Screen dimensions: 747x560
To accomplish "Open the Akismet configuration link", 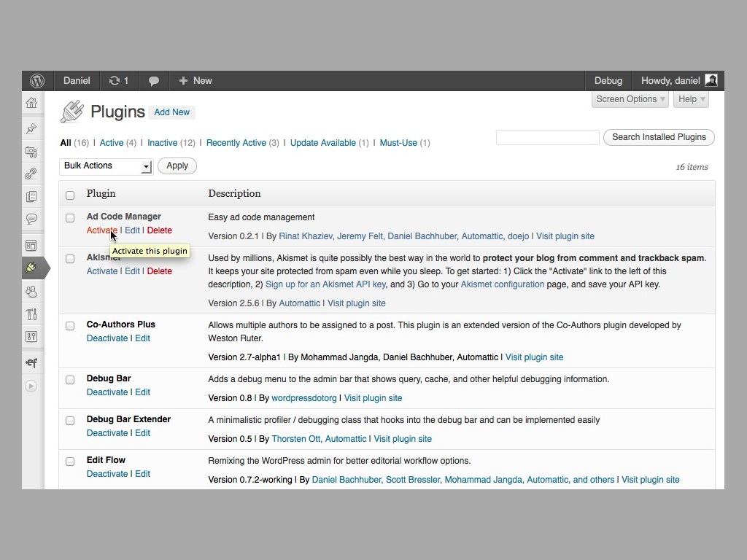I will click(x=502, y=285).
